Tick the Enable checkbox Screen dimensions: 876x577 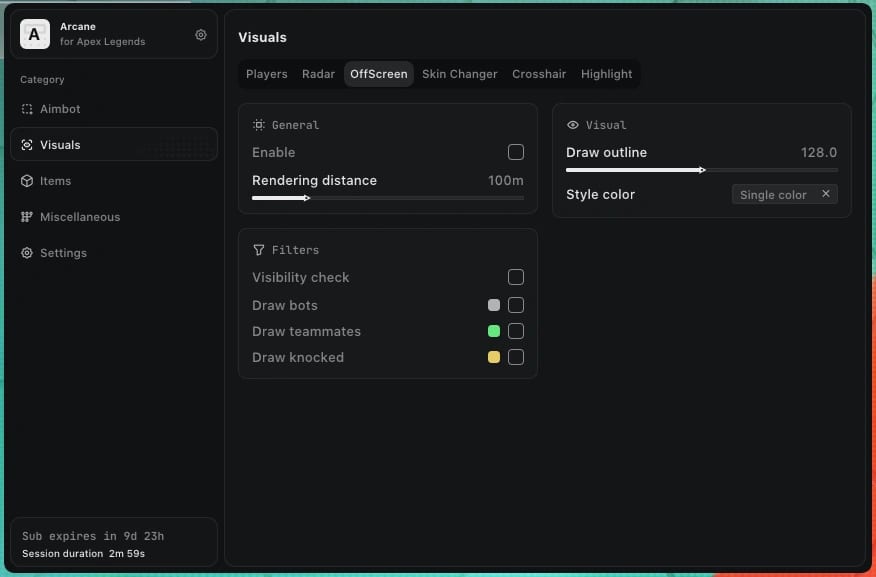516,152
